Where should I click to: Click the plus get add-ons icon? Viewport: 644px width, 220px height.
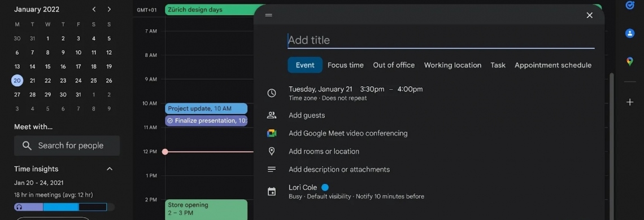coord(630,102)
